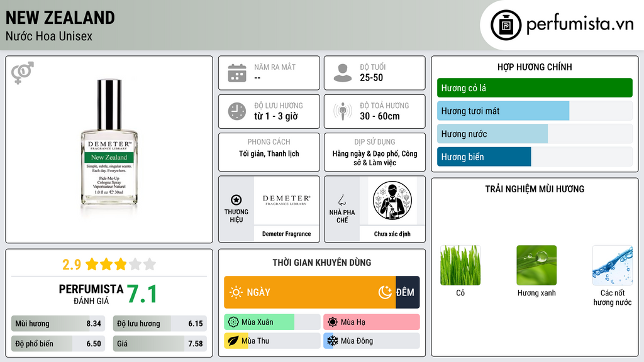Screen dimensions: 644x362
Task: Click the Hương xanh note thumbnail
Action: (x=536, y=265)
